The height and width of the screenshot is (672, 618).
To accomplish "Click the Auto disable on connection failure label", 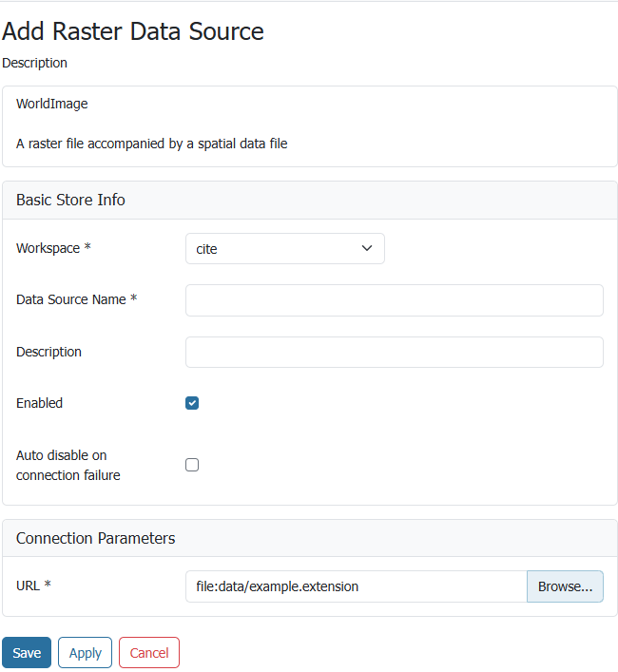I will pos(68,465).
